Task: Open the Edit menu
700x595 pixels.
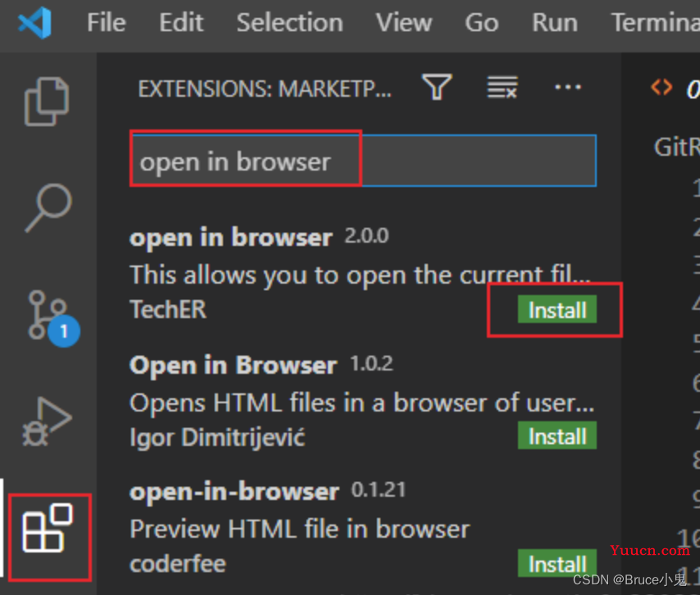Action: [181, 22]
